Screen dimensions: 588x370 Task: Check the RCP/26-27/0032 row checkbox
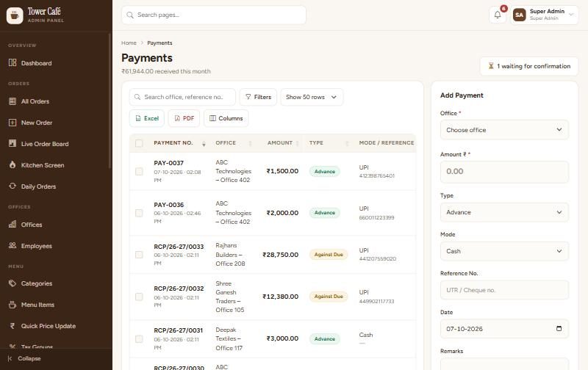[139, 297]
